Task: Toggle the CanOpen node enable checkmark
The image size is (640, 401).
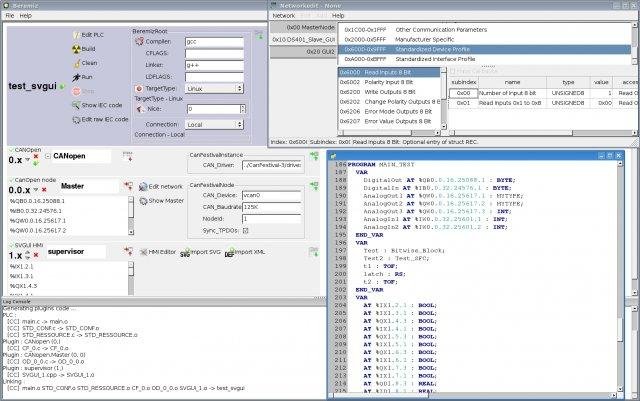Action: pyautogui.click(x=11, y=180)
